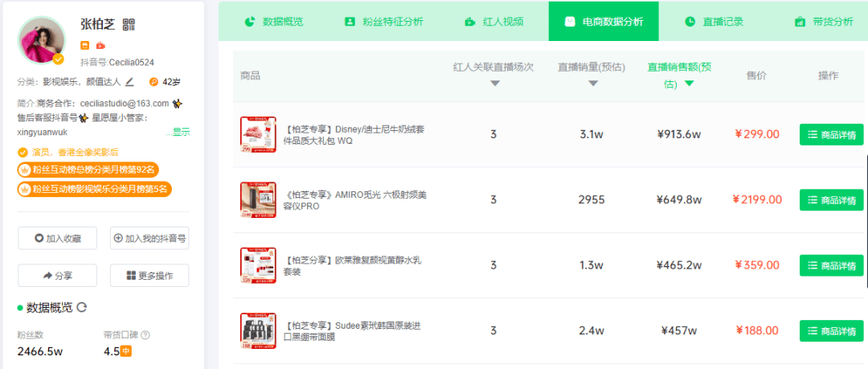Click the price ¥2199.00
The height and width of the screenshot is (369, 868).
(757, 199)
